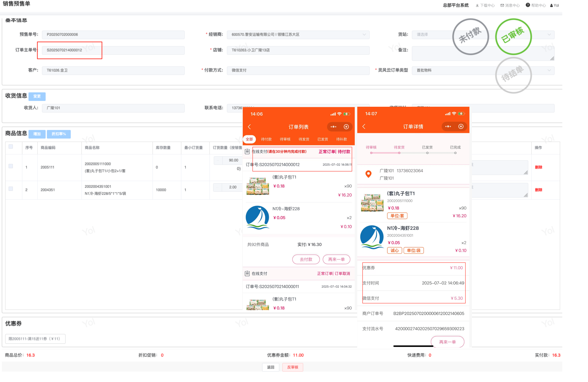Click the download center icon
588x382 pixels.
(477, 6)
